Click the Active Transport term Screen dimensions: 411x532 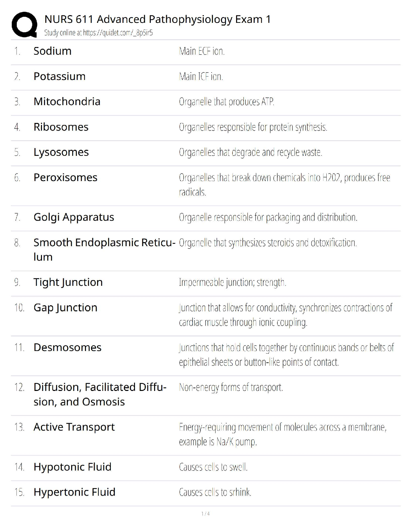74,427
